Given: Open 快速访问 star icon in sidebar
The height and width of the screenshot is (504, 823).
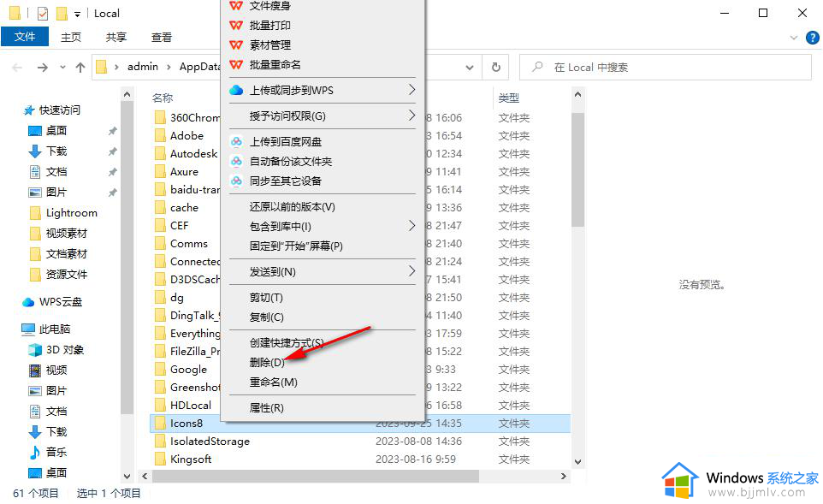Looking at the screenshot, I should tap(29, 110).
